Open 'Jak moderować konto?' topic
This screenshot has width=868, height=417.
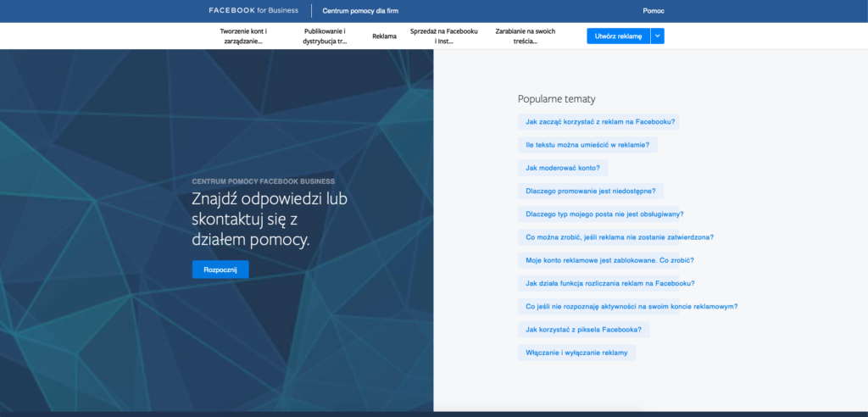tap(563, 168)
